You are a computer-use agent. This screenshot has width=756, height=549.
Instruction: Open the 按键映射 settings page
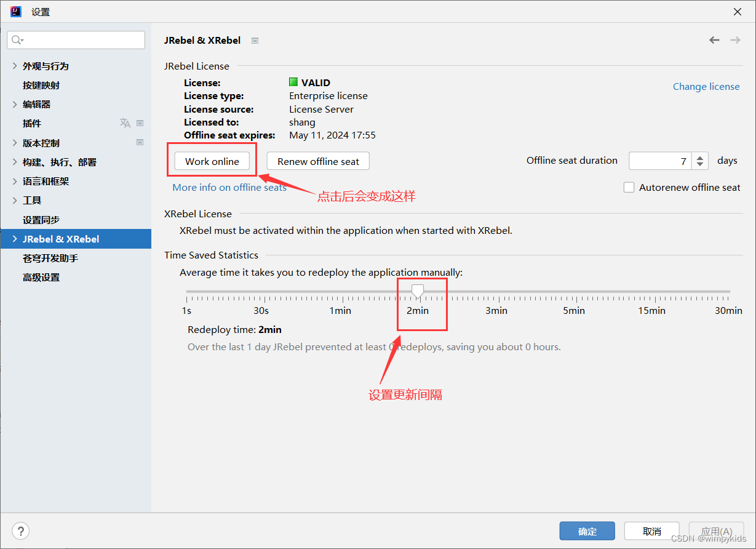(41, 85)
